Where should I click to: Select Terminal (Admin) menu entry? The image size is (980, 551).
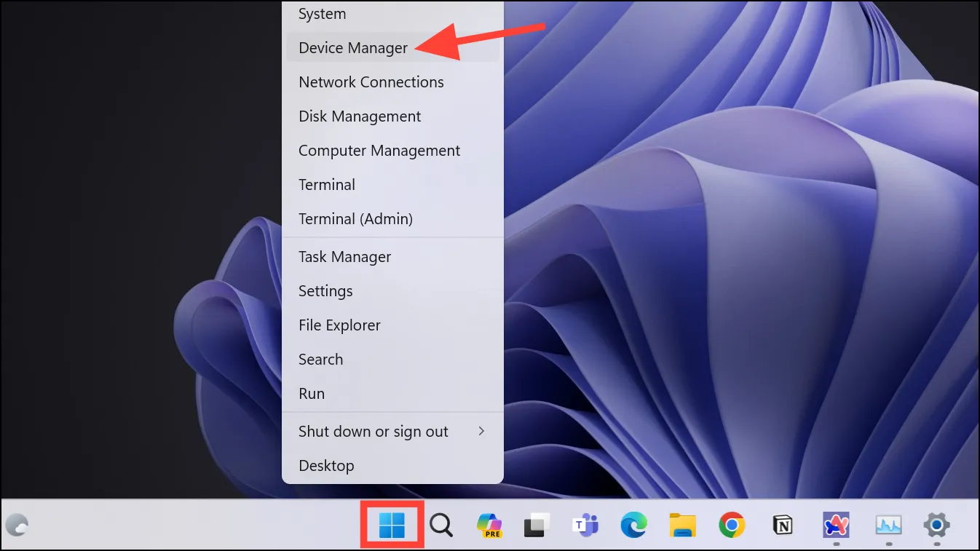[355, 219]
